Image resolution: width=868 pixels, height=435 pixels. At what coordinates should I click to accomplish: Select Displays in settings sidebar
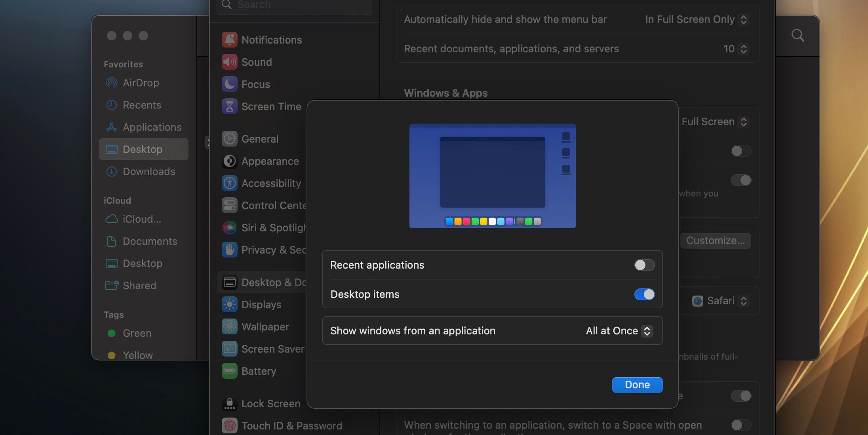tap(261, 304)
